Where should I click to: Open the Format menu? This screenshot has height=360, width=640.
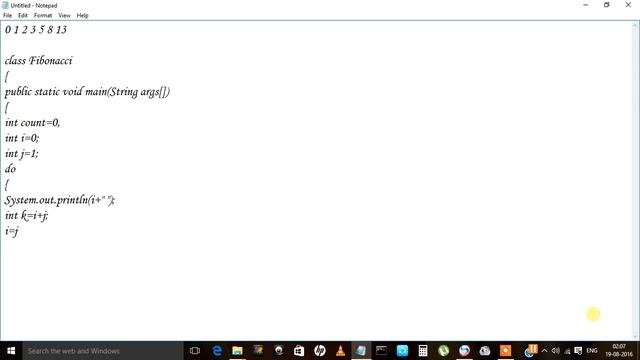[43, 16]
